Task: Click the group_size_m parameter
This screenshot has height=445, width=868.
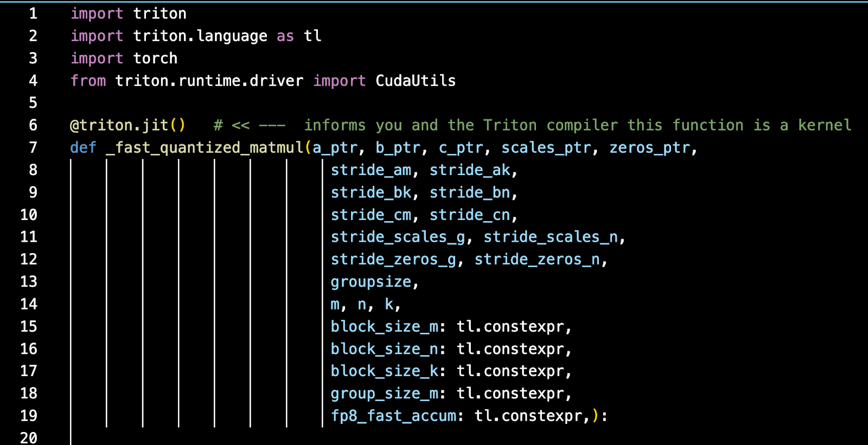Action: coord(385,393)
